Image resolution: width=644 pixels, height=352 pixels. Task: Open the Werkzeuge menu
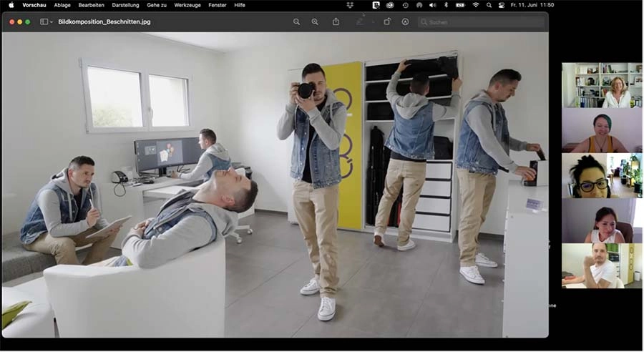(x=188, y=5)
